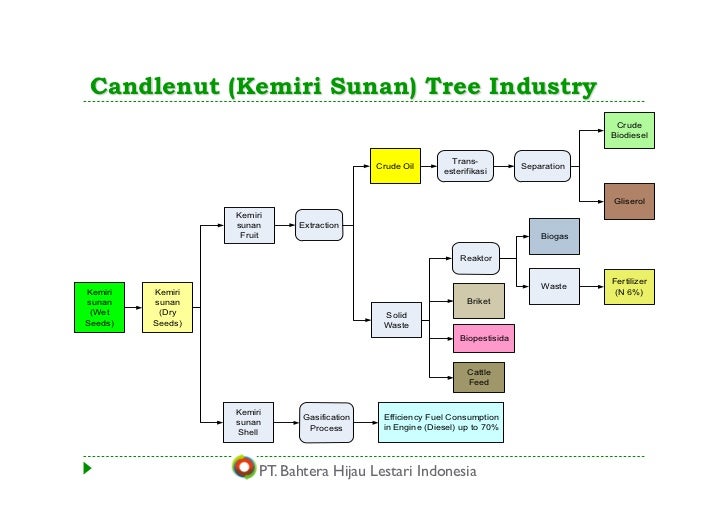
Task: Select the beige Briket box
Action: (479, 301)
